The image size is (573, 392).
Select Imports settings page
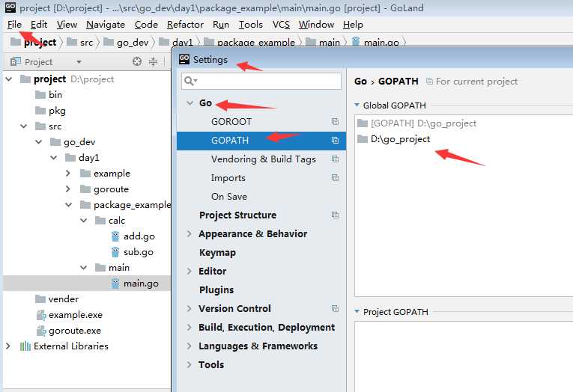pos(228,178)
